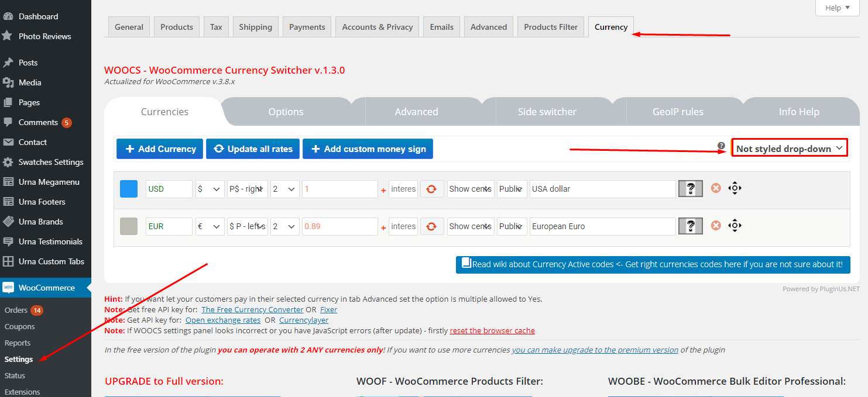Open EUR Public visibility dropdown

tap(512, 226)
